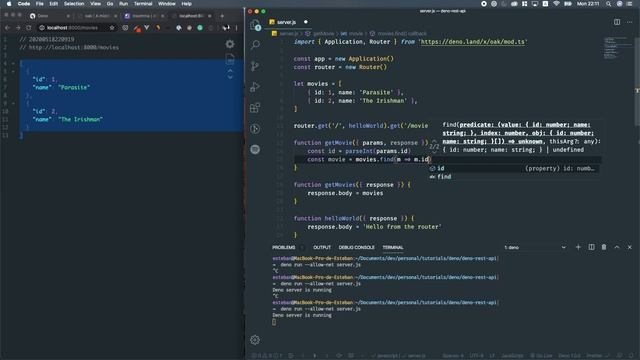Open the deno.land oak import link

click(x=473, y=42)
